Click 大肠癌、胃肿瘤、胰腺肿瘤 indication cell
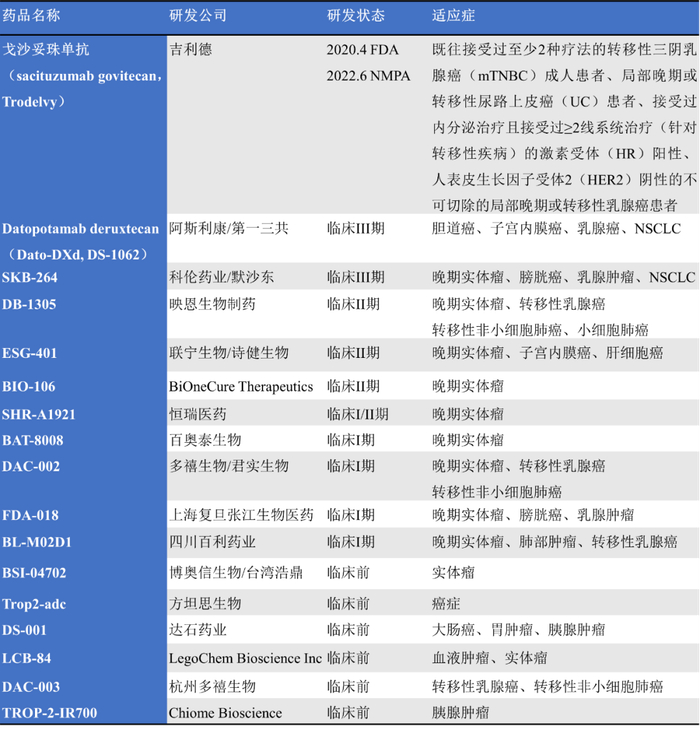This screenshot has width=700, height=730. point(518,630)
